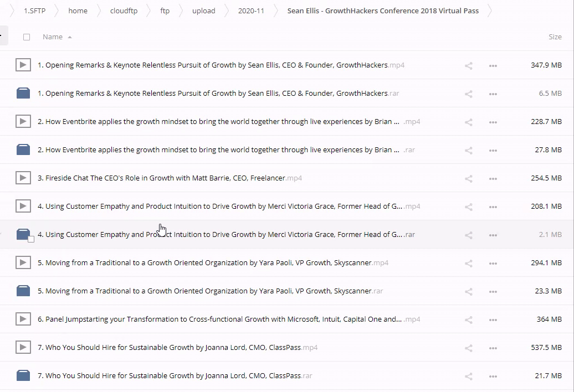This screenshot has width=574, height=392.
Task: Open more options for Fireside Chat mp4
Action: [x=493, y=178]
